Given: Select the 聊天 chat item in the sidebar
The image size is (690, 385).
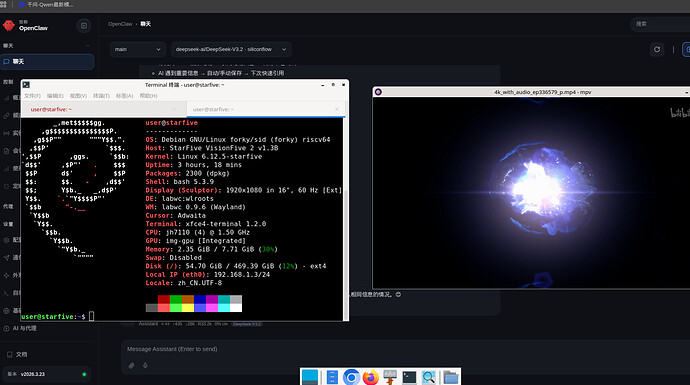Looking at the screenshot, I should [47, 62].
